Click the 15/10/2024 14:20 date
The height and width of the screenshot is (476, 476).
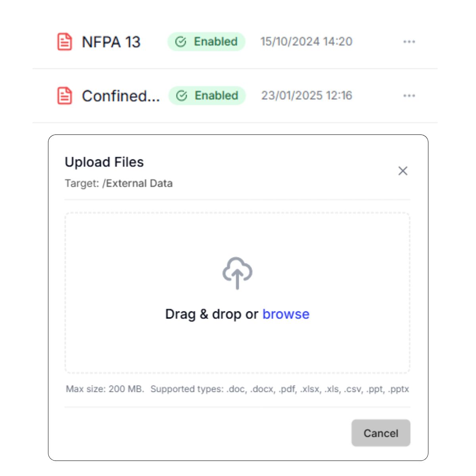[x=306, y=42]
